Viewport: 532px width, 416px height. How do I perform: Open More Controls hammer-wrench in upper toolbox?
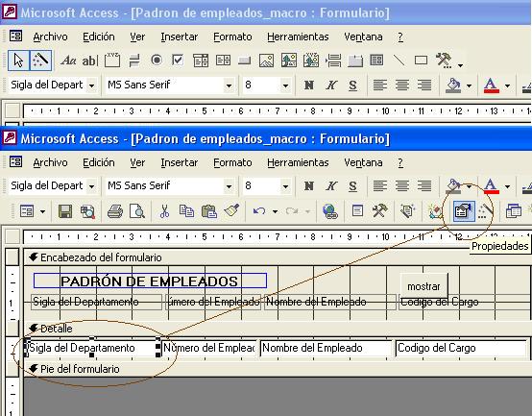[444, 60]
